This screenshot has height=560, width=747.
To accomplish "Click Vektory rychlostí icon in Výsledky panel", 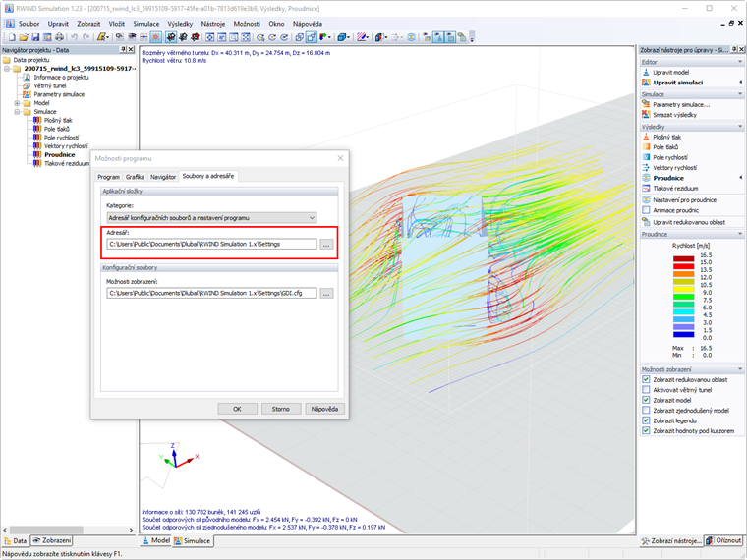I will [x=646, y=168].
